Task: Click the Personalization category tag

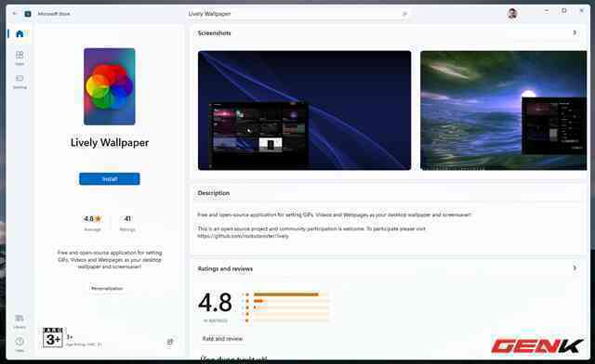Action: pos(107,289)
